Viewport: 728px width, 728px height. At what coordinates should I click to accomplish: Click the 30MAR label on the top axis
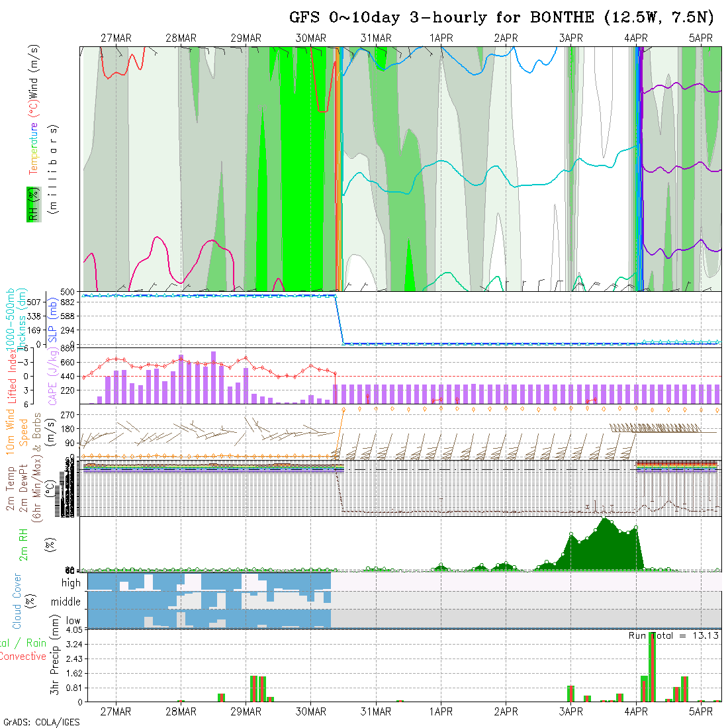[x=310, y=38]
